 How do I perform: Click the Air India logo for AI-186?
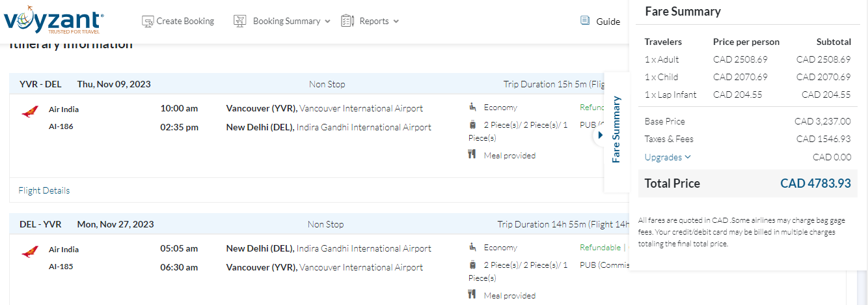click(30, 111)
